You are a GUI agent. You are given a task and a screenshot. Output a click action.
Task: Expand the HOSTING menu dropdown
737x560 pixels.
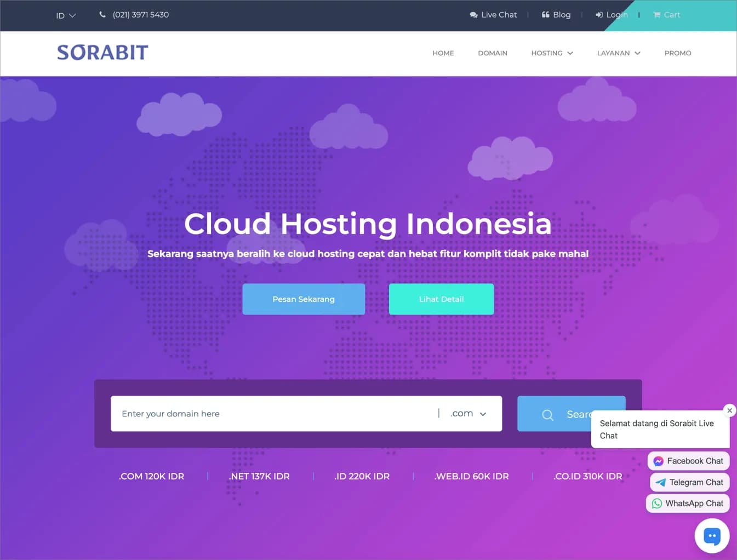click(552, 53)
